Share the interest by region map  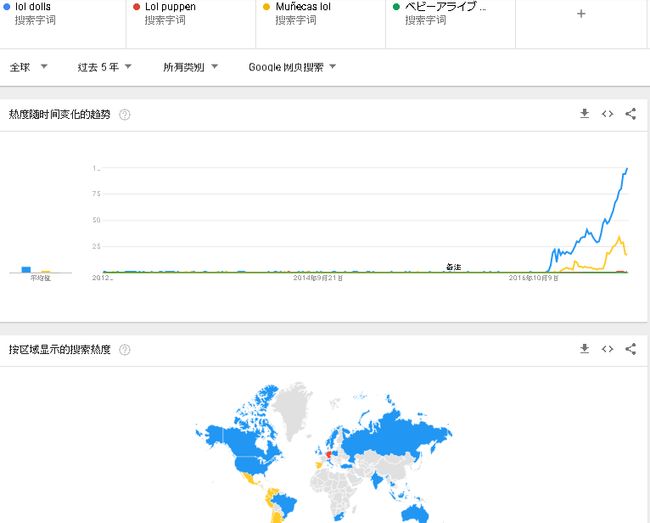pos(631,349)
